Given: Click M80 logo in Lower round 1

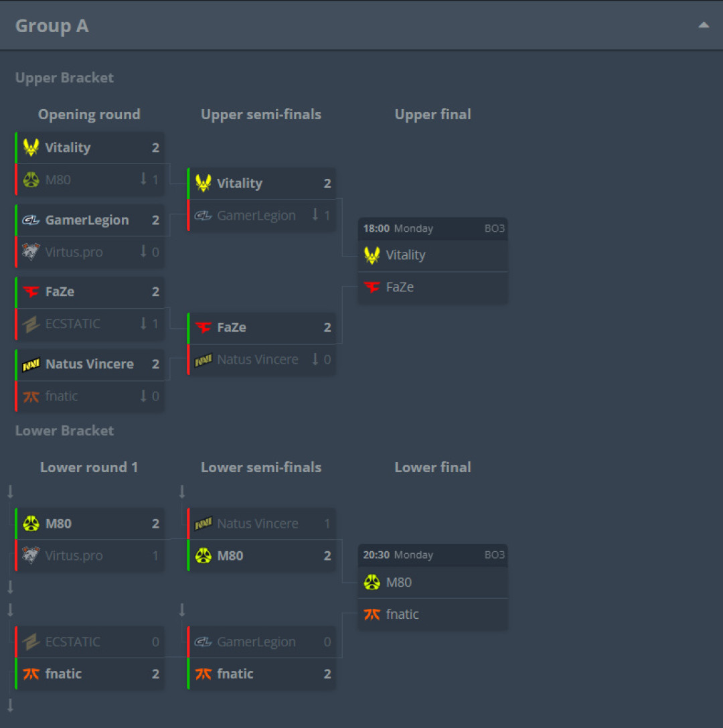Looking at the screenshot, I should pyautogui.click(x=31, y=523).
